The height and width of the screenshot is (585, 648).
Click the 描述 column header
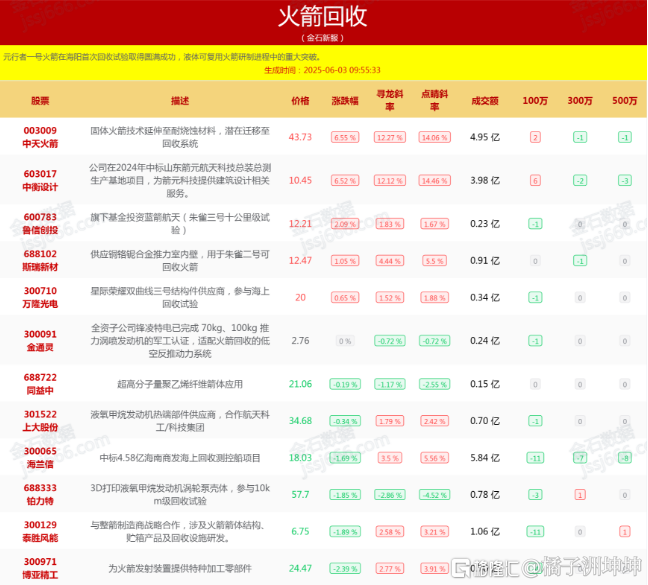[x=180, y=100]
